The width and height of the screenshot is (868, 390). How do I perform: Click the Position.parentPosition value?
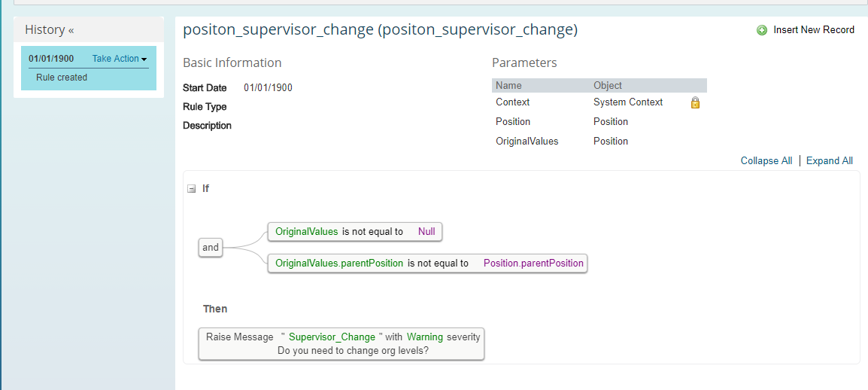[533, 264]
